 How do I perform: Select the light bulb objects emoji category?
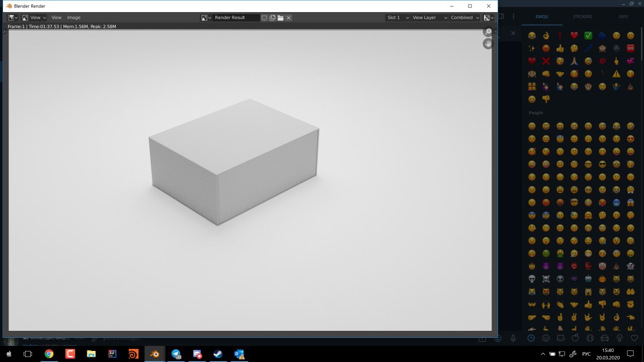tap(620, 338)
